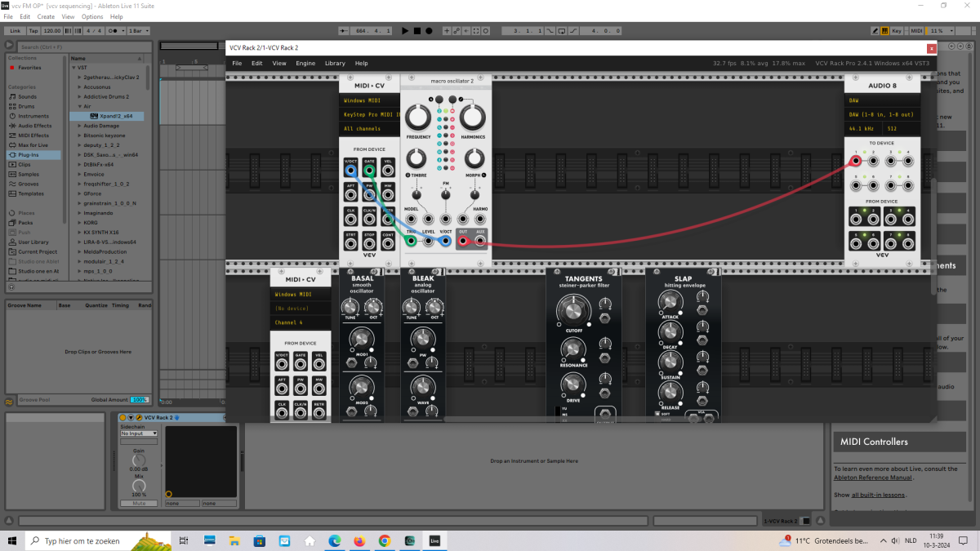Open Ableton Options menu

(92, 16)
